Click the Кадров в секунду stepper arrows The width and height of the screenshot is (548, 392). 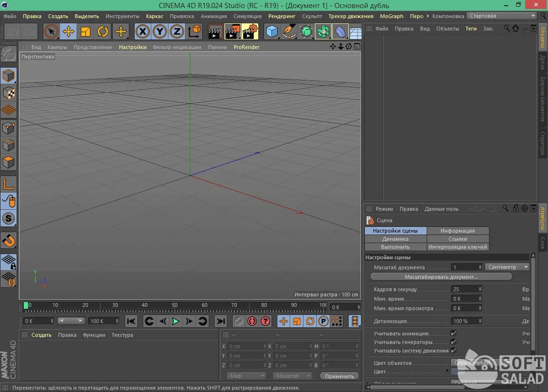coord(480,289)
